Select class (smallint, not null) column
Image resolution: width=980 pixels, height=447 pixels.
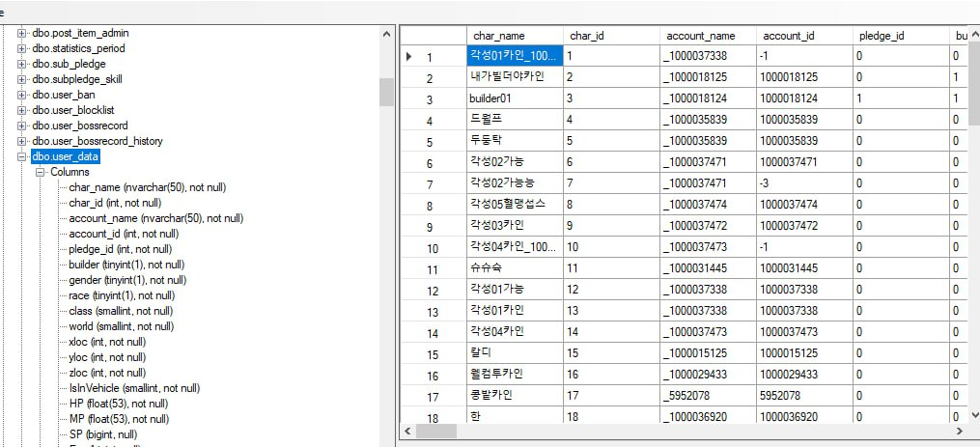122,311
